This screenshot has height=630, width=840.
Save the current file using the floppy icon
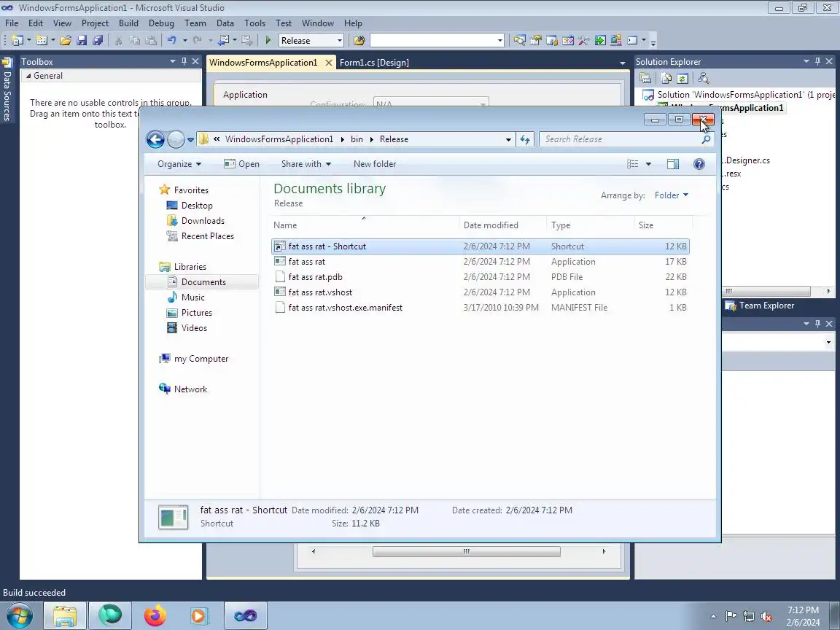pyautogui.click(x=82, y=40)
